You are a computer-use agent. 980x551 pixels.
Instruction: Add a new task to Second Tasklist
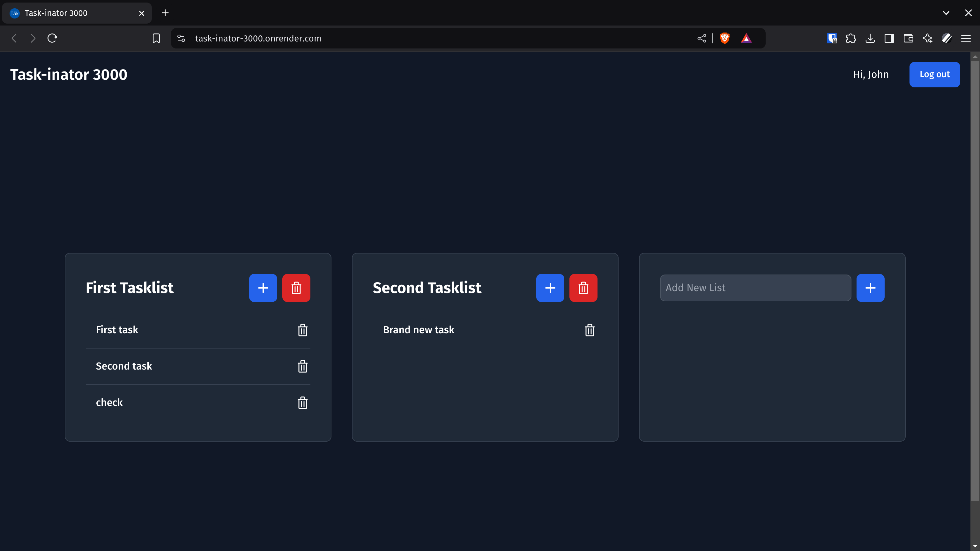(550, 288)
